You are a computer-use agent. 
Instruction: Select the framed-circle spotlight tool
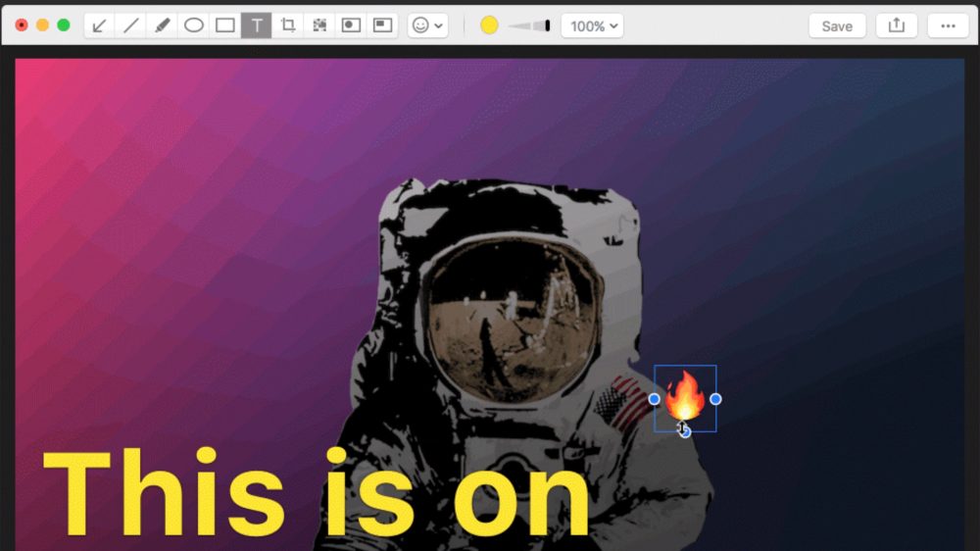point(351,25)
